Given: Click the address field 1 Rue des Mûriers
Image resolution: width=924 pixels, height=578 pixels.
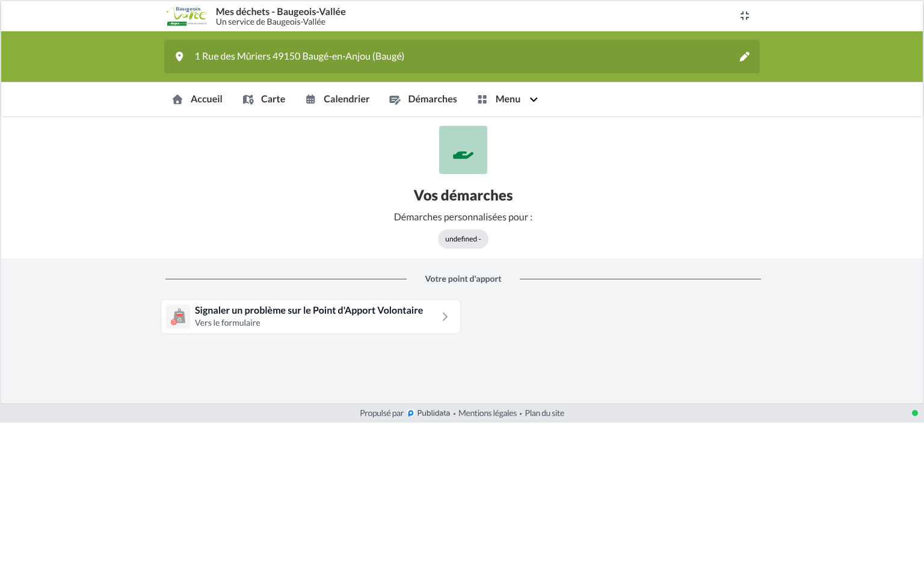Looking at the screenshot, I should 462,57.
